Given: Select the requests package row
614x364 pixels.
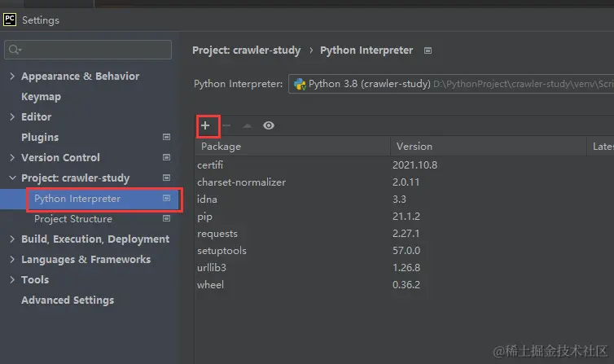Looking at the screenshot, I should (404, 233).
